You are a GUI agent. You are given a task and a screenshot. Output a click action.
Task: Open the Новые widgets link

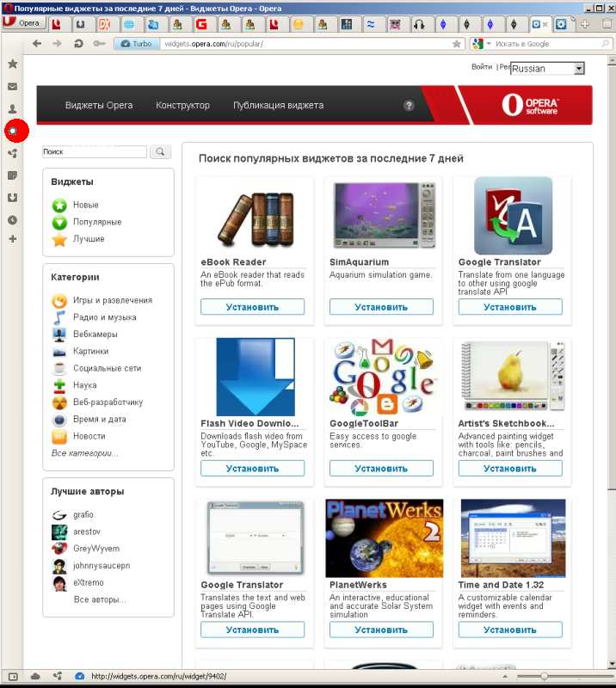point(86,205)
